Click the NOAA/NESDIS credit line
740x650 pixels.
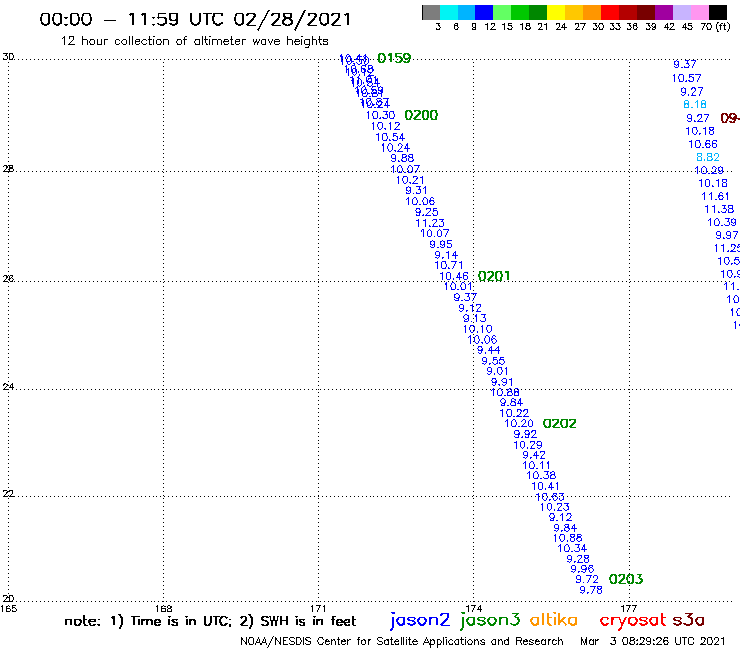402,642
